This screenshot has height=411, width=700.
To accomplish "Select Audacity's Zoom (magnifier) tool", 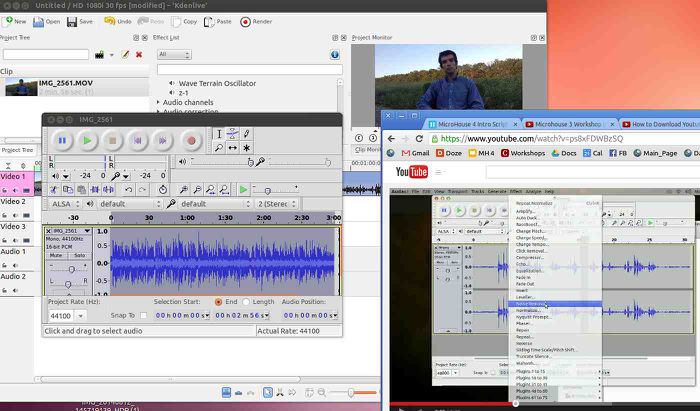I will tap(219, 148).
